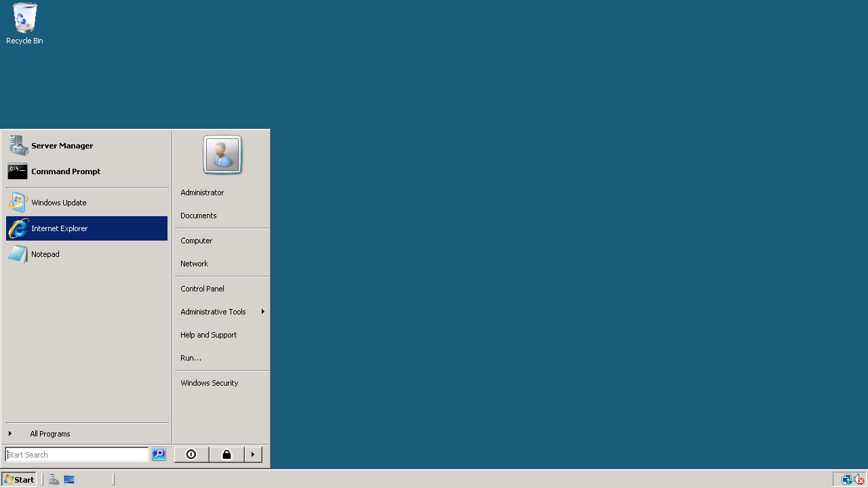Image resolution: width=868 pixels, height=488 pixels.
Task: Click the Administrator user picture
Action: tap(222, 155)
